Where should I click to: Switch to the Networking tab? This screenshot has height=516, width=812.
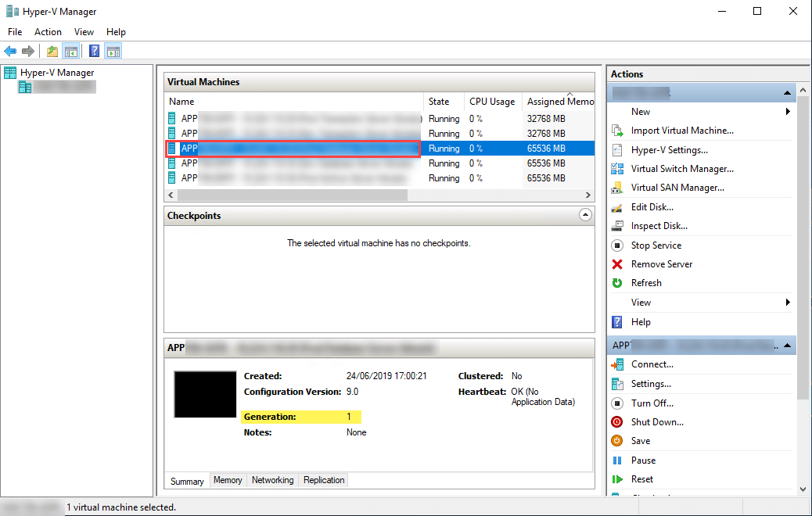point(272,480)
